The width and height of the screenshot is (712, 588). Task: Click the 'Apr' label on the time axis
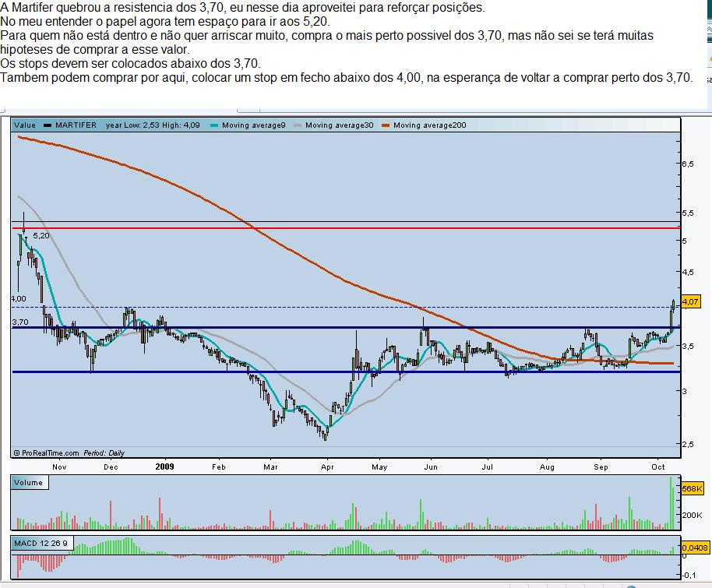327,467
